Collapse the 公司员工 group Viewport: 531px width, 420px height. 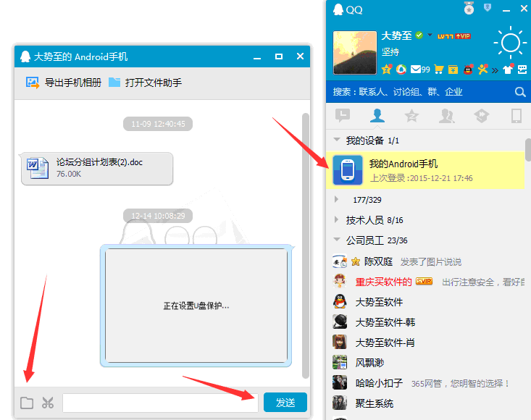[x=337, y=240]
